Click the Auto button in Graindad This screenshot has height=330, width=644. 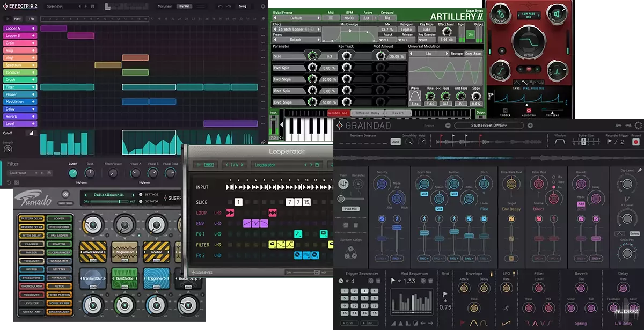395,142
